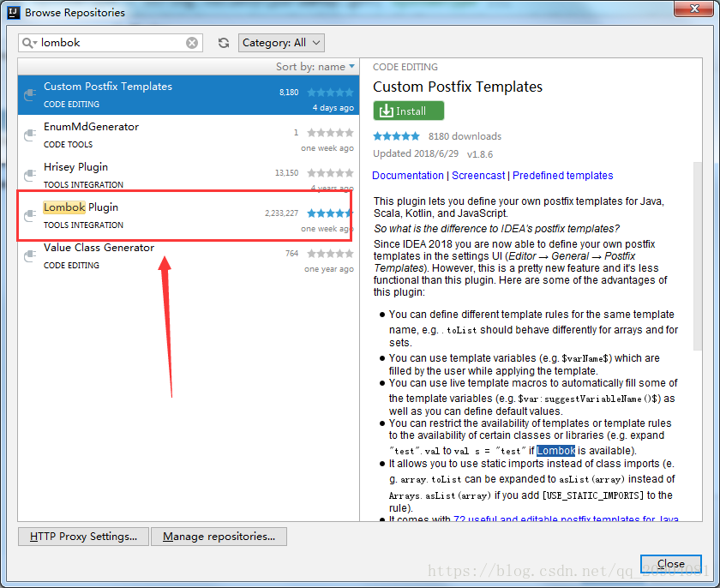The image size is (720, 588).
Task: Click the Custom Postfix Templates plugin icon
Action: point(30,94)
